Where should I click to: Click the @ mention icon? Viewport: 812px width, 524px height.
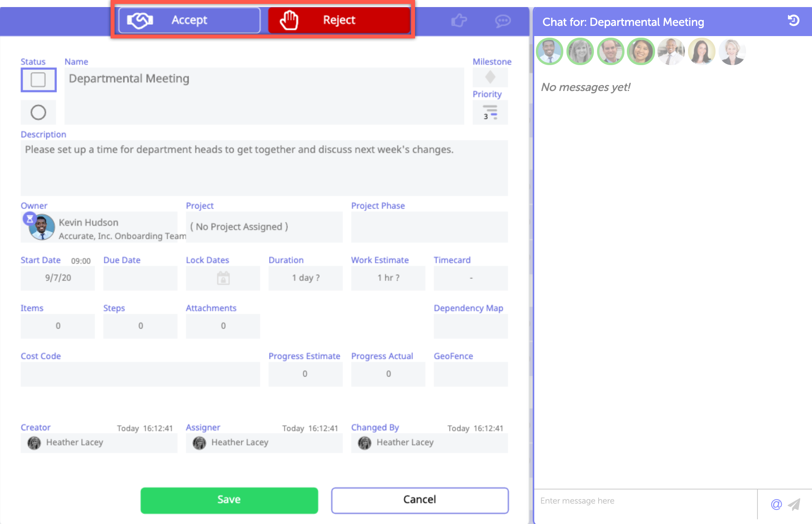click(x=776, y=504)
